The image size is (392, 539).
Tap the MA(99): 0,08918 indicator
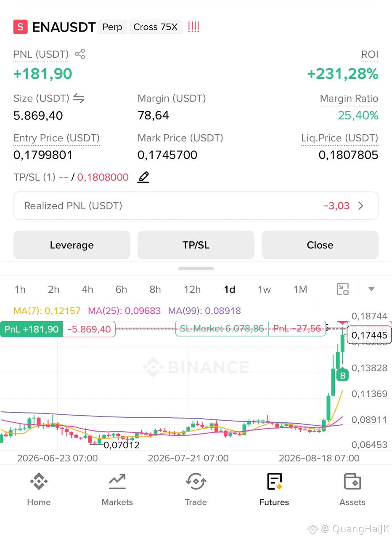(204, 311)
